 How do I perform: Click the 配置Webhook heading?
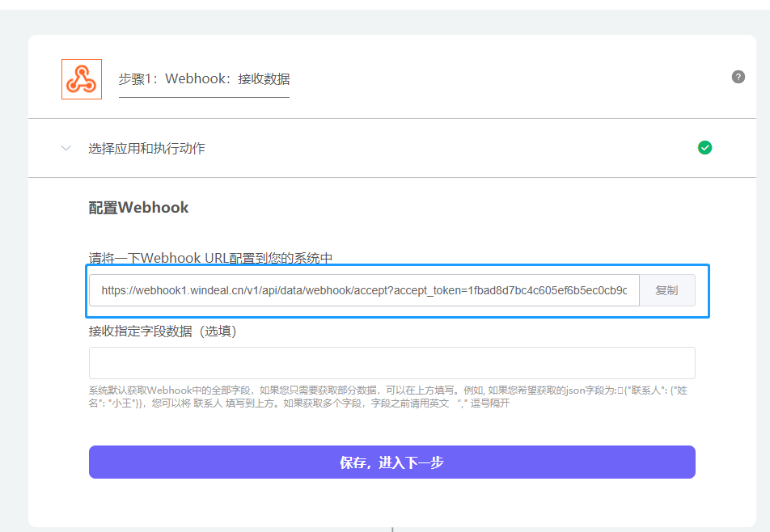click(x=138, y=208)
